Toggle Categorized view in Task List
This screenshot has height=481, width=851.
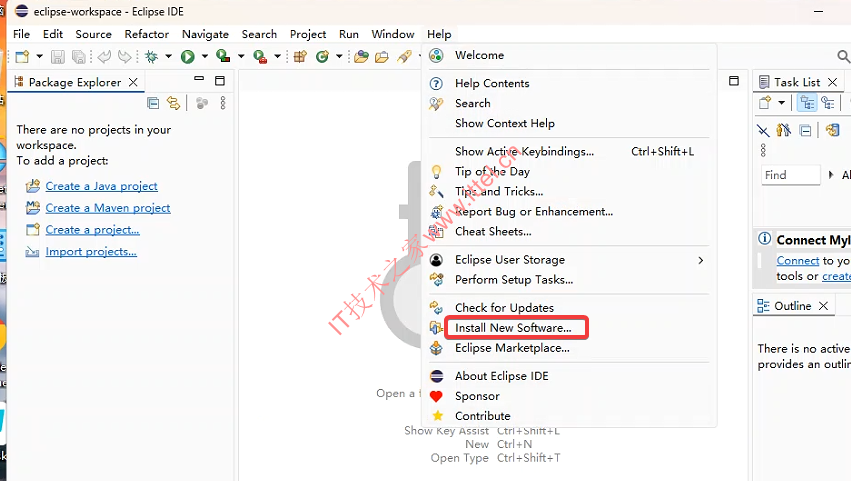(808, 103)
